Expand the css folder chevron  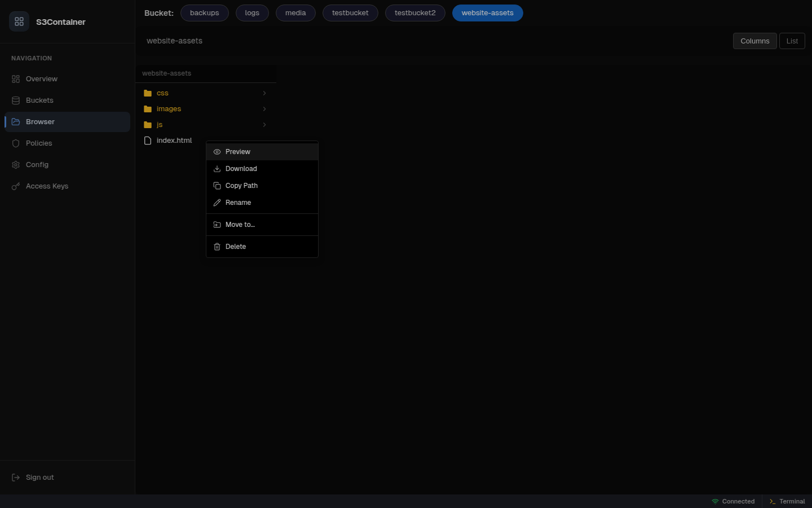coord(264,93)
